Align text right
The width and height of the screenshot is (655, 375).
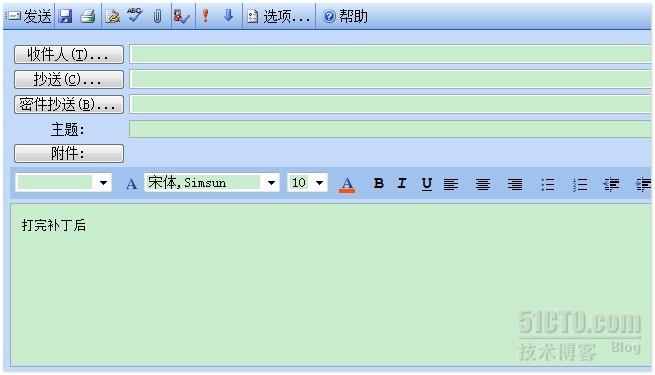pyautogui.click(x=515, y=184)
